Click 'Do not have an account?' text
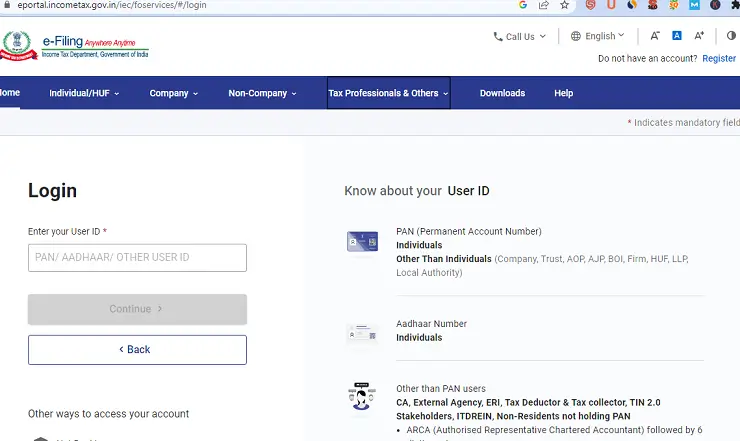Viewport: 740px width, 441px height. coord(648,59)
